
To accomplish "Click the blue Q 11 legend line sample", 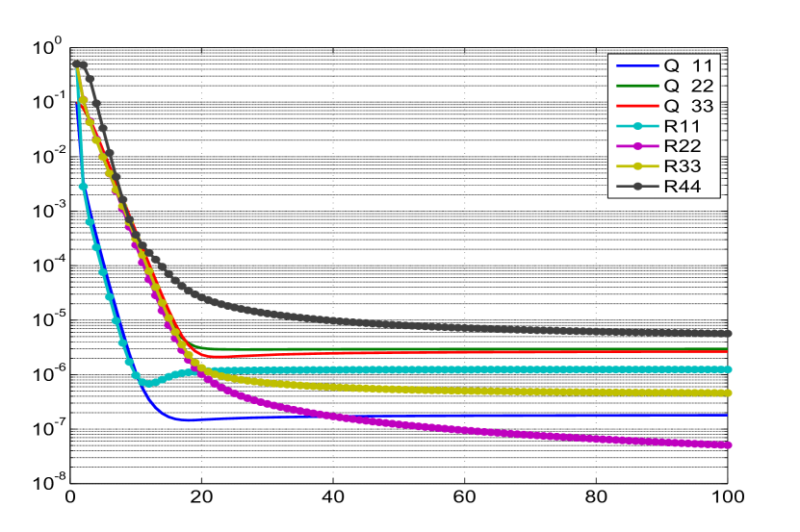I will click(x=637, y=65).
